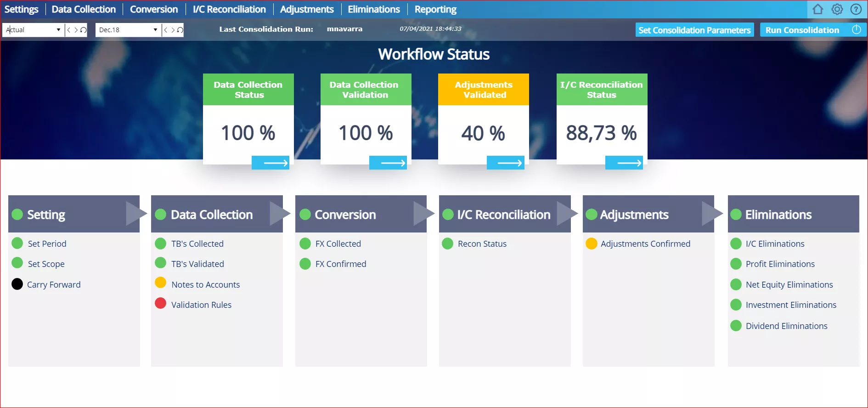The height and width of the screenshot is (408, 868).
Task: Click the I/C Reconciliation header arrow
Action: pyautogui.click(x=567, y=213)
